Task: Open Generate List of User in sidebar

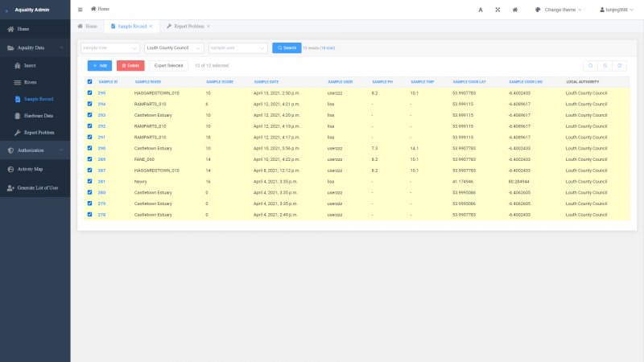Action: (35, 188)
